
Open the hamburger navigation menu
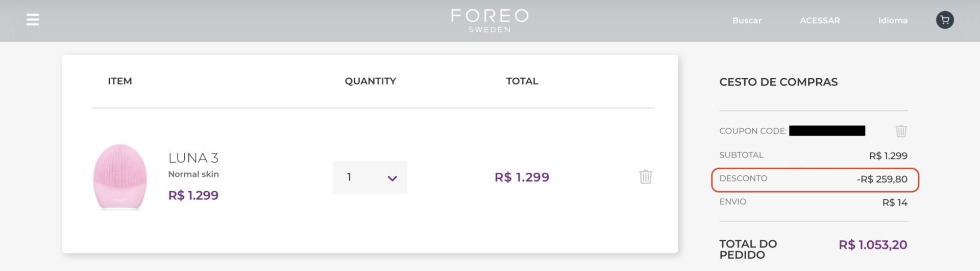33,20
